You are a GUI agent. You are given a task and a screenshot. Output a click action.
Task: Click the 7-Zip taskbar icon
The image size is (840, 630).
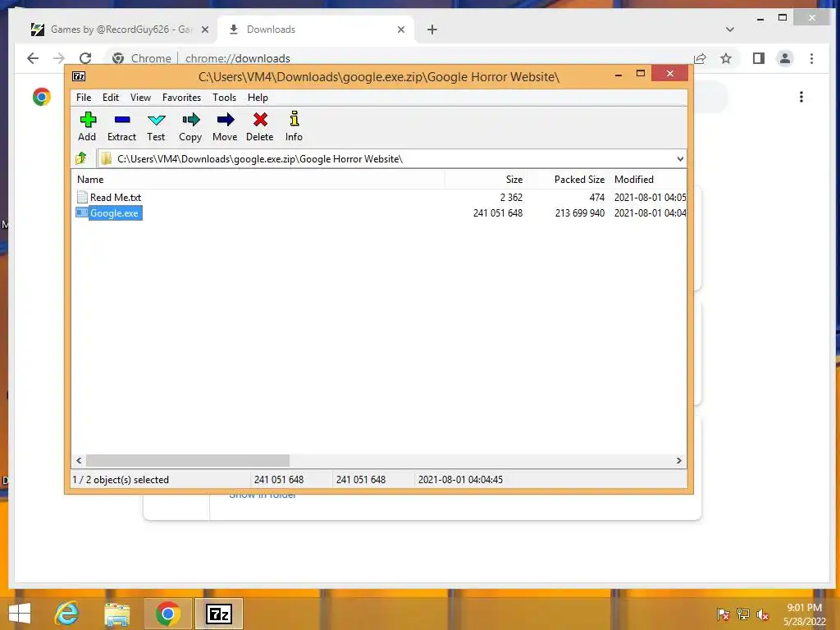click(x=218, y=614)
